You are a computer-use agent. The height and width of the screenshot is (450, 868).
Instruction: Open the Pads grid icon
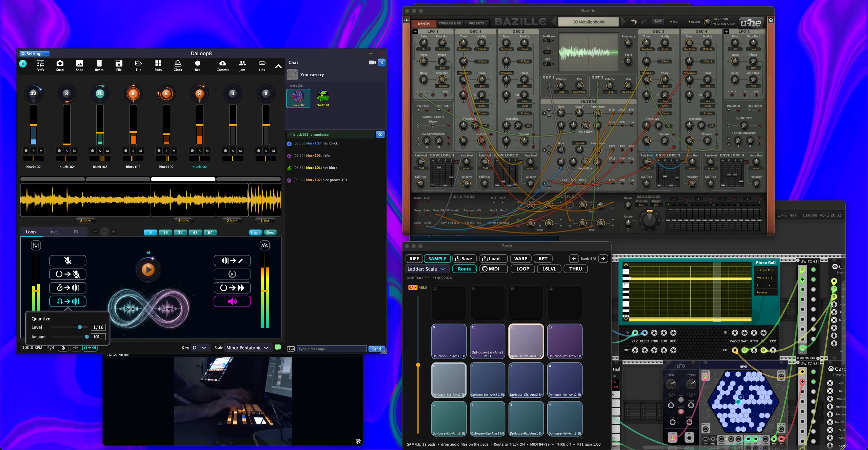tap(158, 65)
